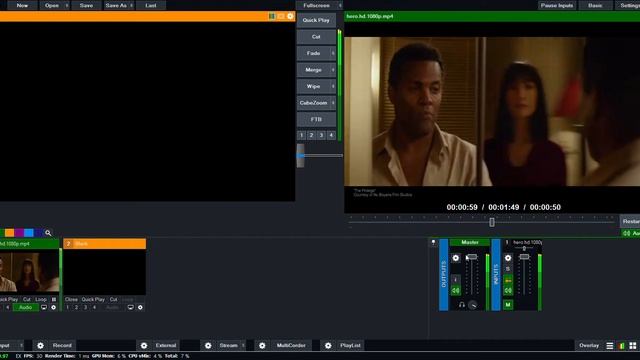Mute hero.hd audio channel speaker button
This screenshot has width=640, height=360.
click(x=508, y=291)
